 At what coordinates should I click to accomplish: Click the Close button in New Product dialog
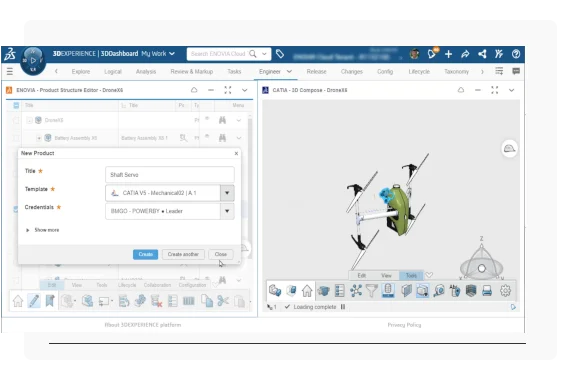pyautogui.click(x=221, y=254)
